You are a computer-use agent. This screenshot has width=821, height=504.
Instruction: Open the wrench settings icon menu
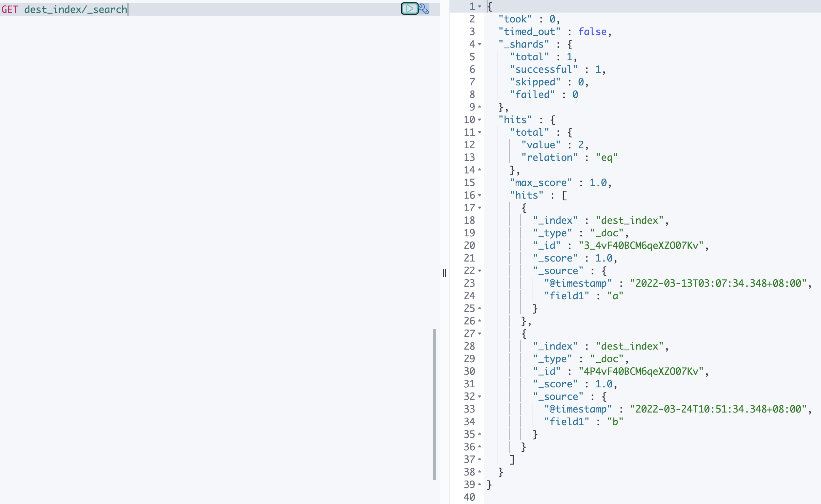pos(424,9)
